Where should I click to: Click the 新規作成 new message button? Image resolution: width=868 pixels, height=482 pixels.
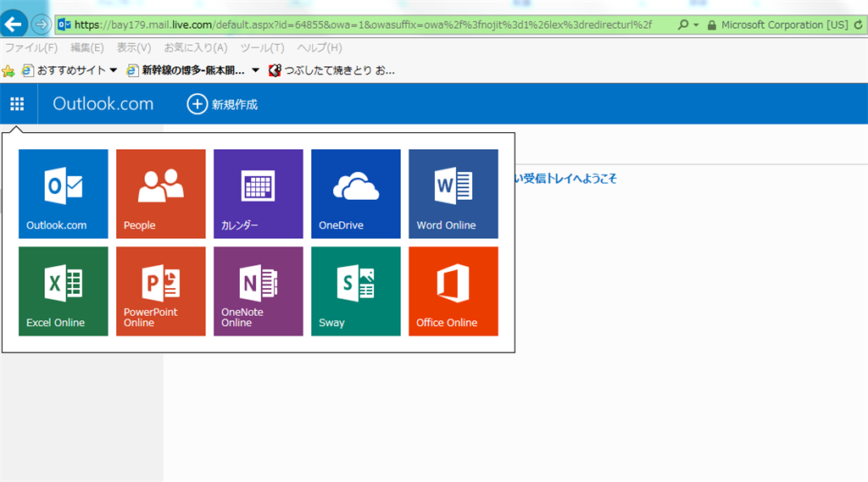click(223, 104)
